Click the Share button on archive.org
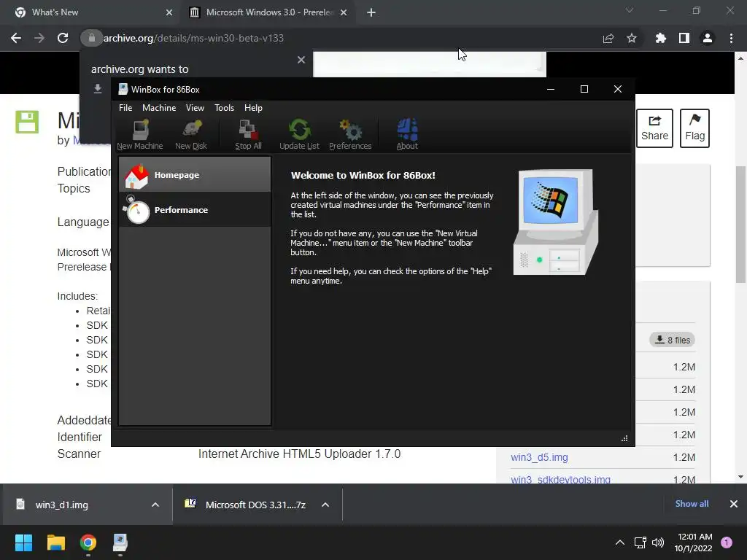 click(654, 128)
